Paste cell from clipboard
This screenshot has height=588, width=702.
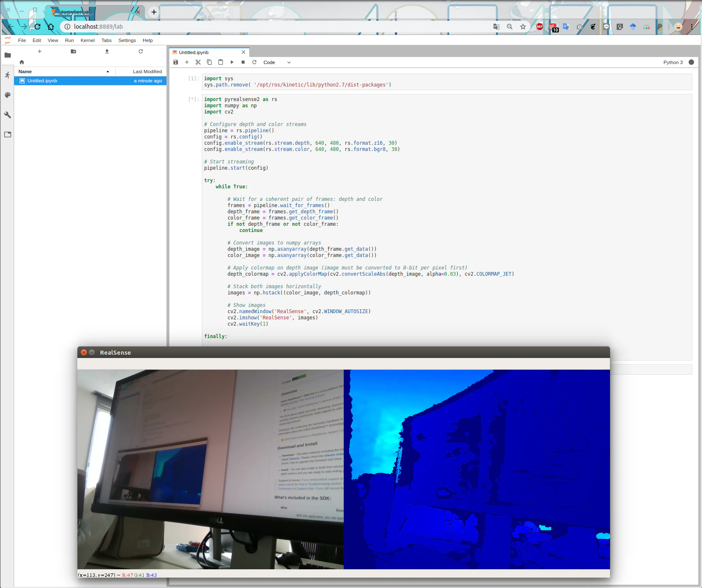pos(221,62)
